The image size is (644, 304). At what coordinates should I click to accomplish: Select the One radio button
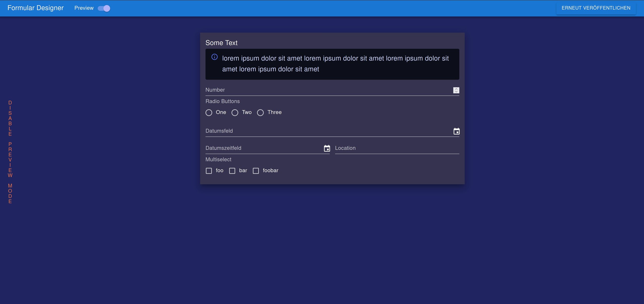tap(209, 113)
